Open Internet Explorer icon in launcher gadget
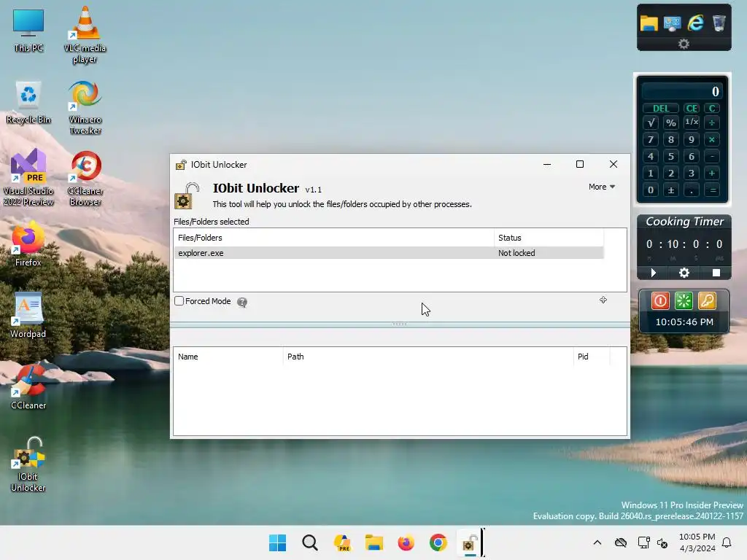 click(x=695, y=23)
